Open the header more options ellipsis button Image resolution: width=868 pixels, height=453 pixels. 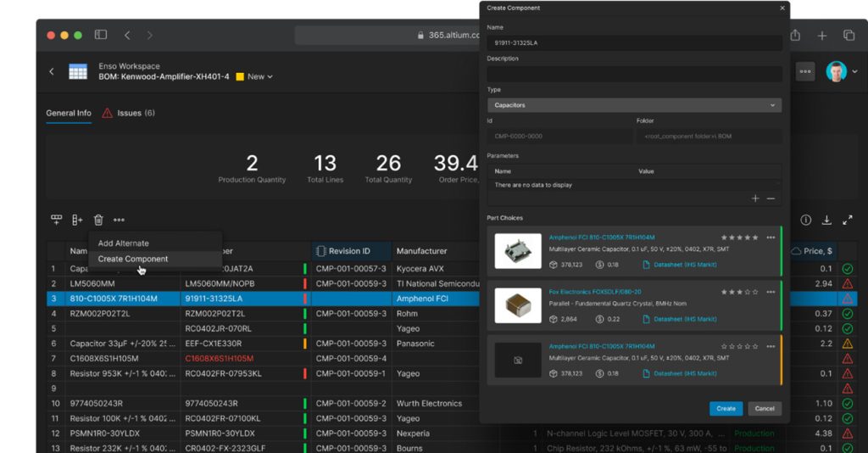[805, 71]
